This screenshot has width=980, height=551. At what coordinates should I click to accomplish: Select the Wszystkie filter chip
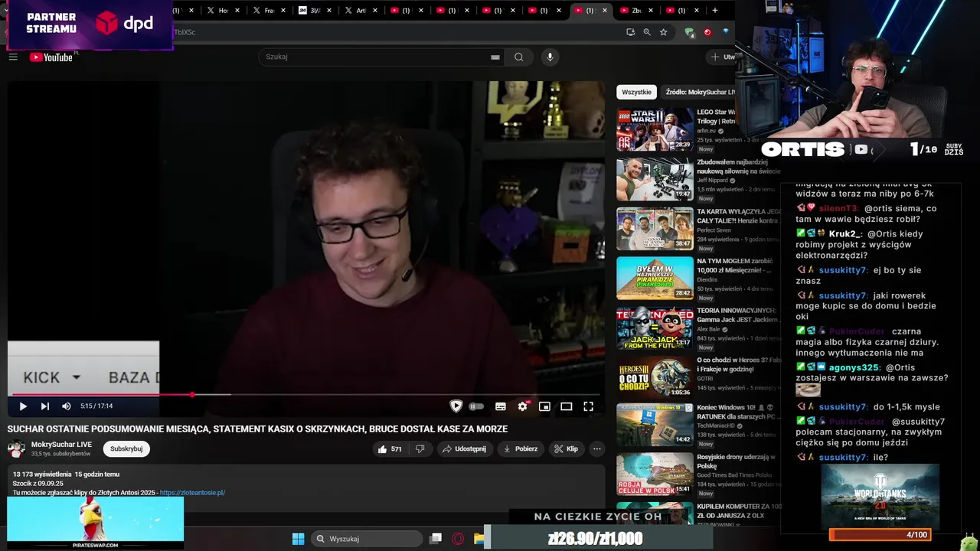pos(636,92)
